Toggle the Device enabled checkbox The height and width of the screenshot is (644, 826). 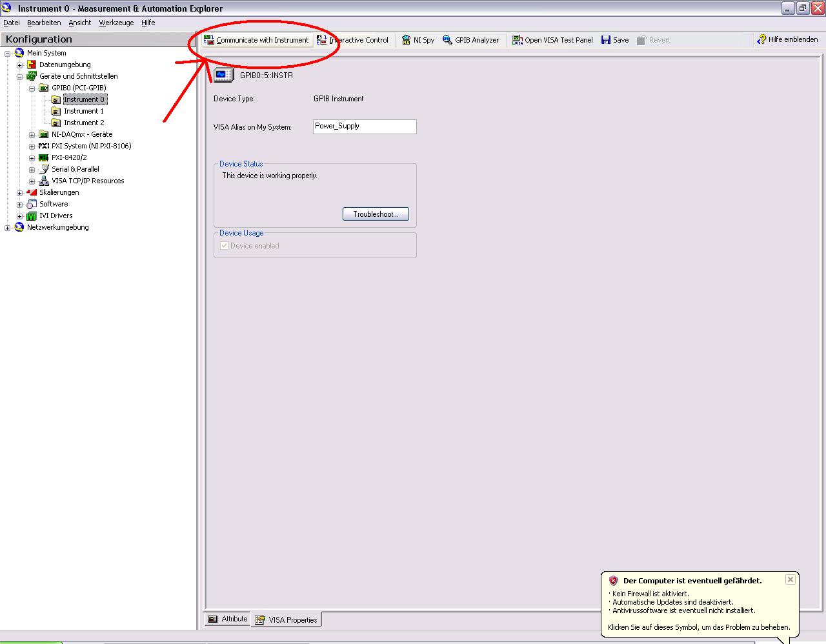(x=225, y=246)
